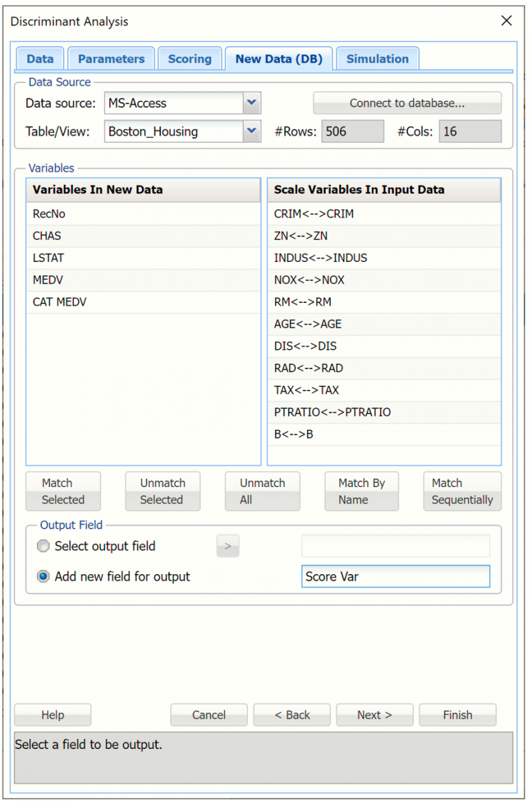The height and width of the screenshot is (804, 532).
Task: Click Unmatch All button
Action: [262, 491]
